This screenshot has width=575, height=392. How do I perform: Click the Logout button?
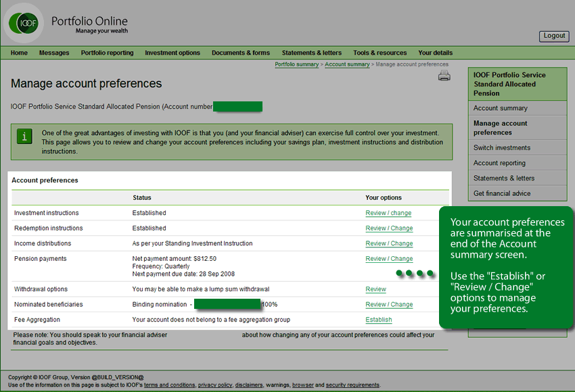pos(554,36)
